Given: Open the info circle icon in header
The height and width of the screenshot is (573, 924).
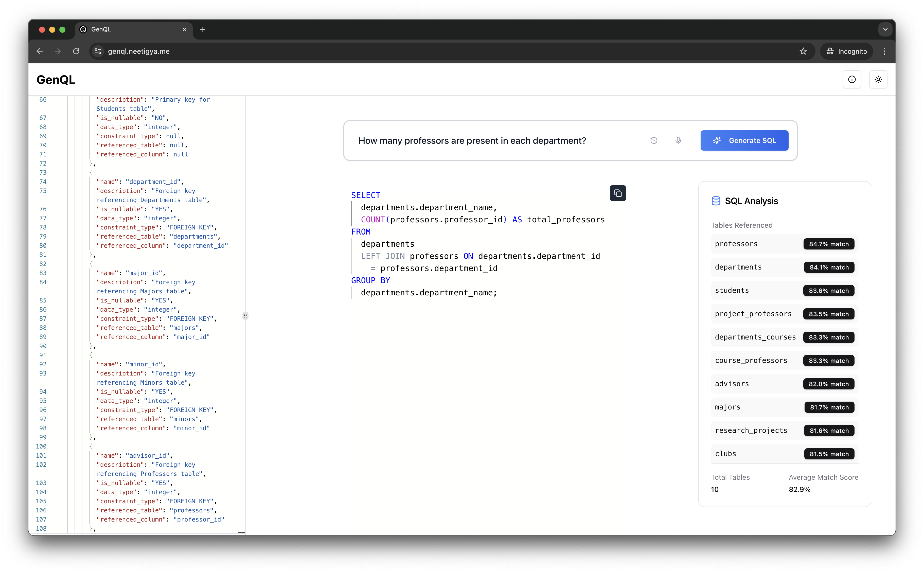Looking at the screenshot, I should pyautogui.click(x=852, y=80).
